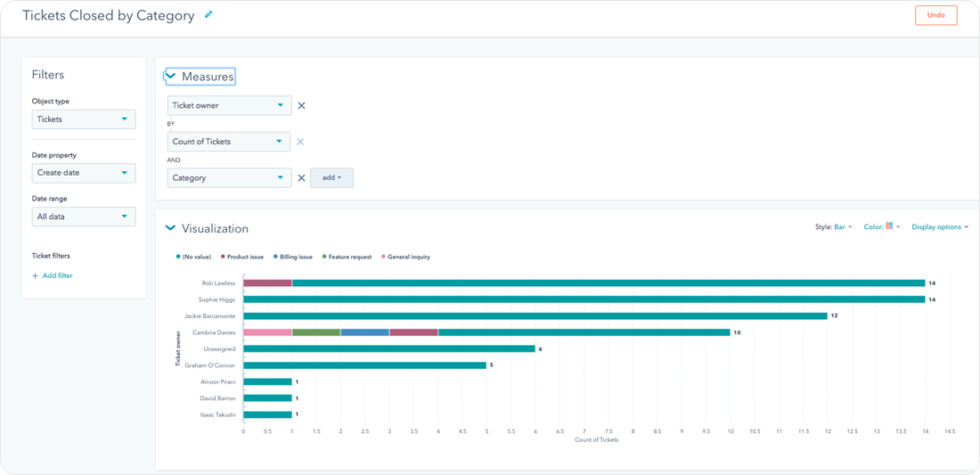Click the X next to Count of Tickets
Viewport: 980px width, 475px height.
pyautogui.click(x=300, y=142)
